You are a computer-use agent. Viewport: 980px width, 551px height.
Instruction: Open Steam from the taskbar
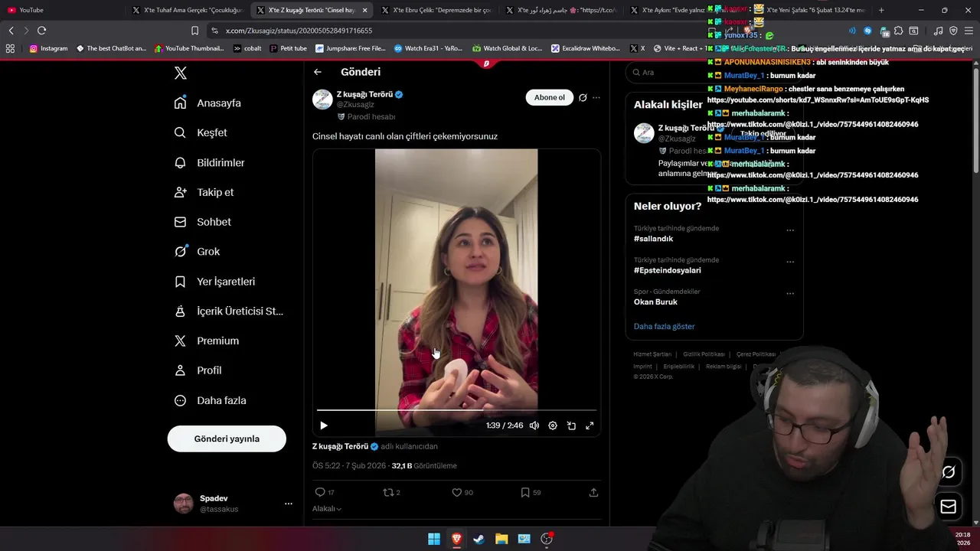click(x=479, y=539)
